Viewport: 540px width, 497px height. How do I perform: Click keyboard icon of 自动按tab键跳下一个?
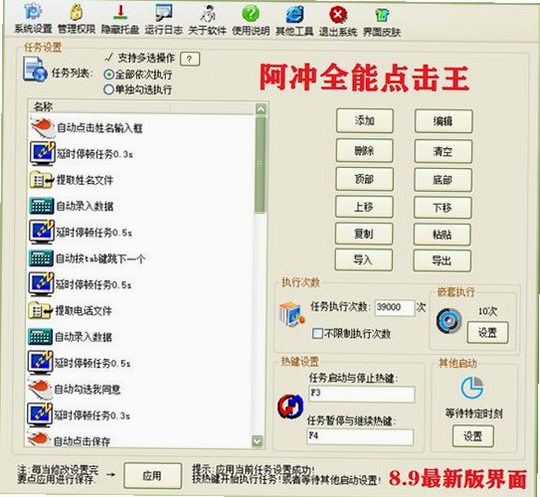tap(41, 258)
